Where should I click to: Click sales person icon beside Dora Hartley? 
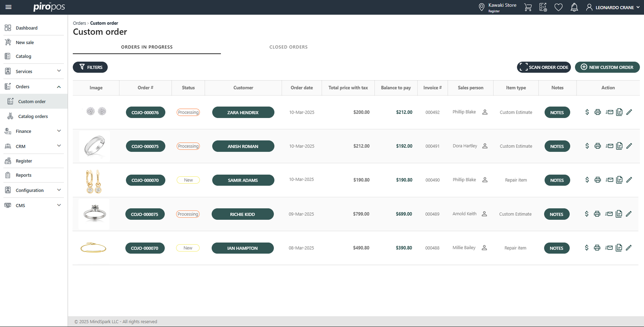485,146
